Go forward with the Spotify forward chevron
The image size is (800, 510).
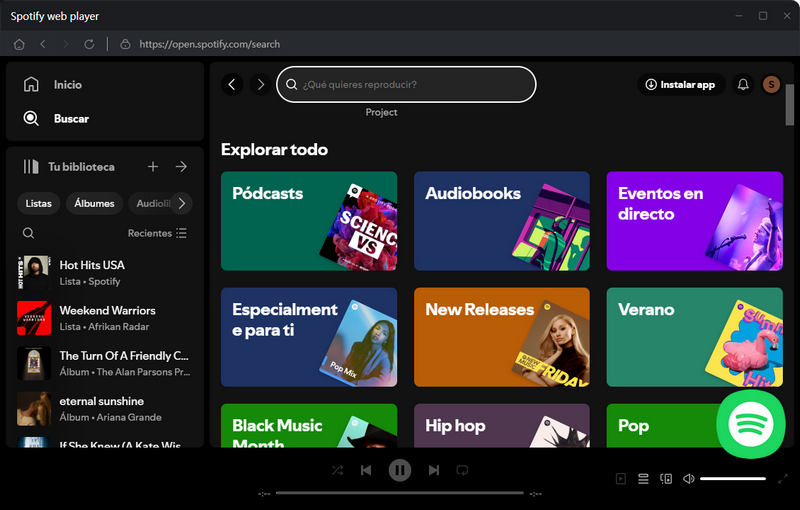click(261, 84)
